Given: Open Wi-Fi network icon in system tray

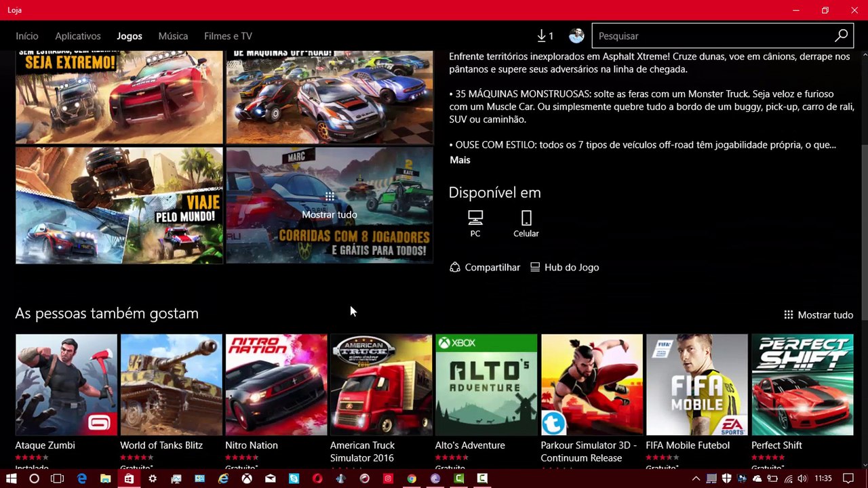Looking at the screenshot, I should coord(788,479).
